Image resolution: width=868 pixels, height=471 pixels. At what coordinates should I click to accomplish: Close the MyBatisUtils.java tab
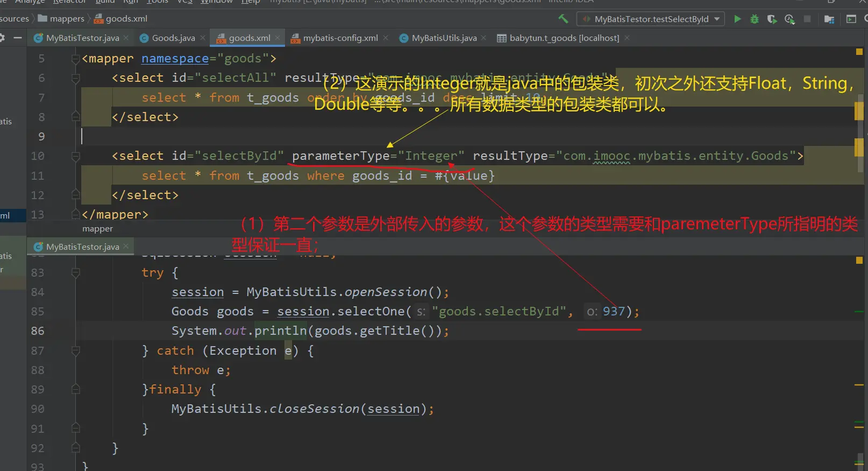pos(483,38)
